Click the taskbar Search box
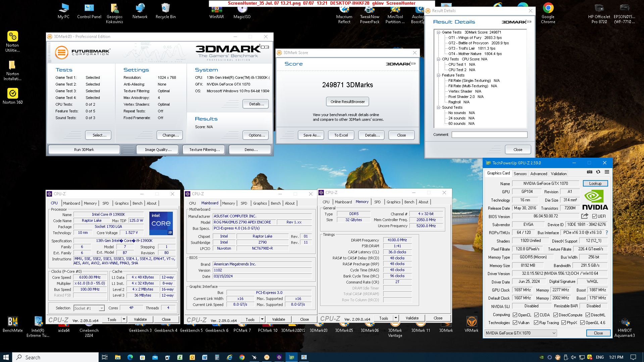The height and width of the screenshot is (362, 644). pyautogui.click(x=55, y=357)
